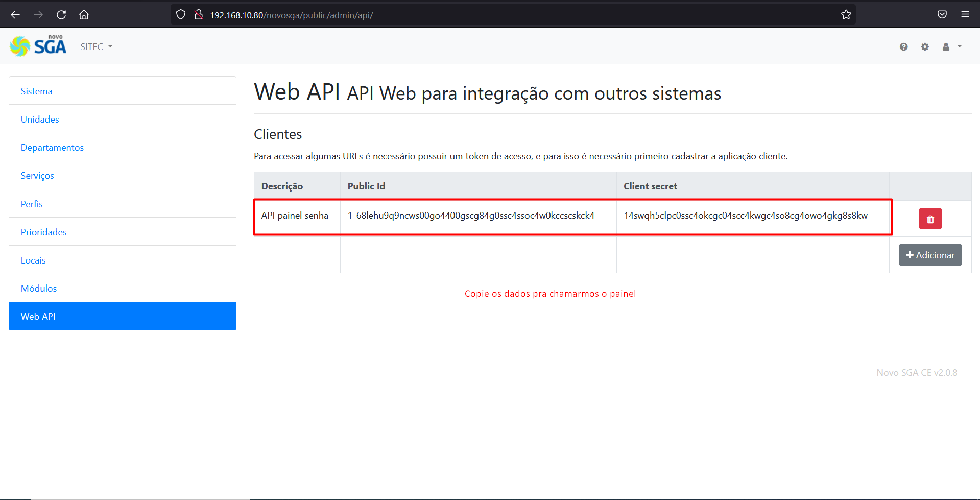Bookmark this page with star icon
The width and height of the screenshot is (980, 500).
[x=846, y=15]
